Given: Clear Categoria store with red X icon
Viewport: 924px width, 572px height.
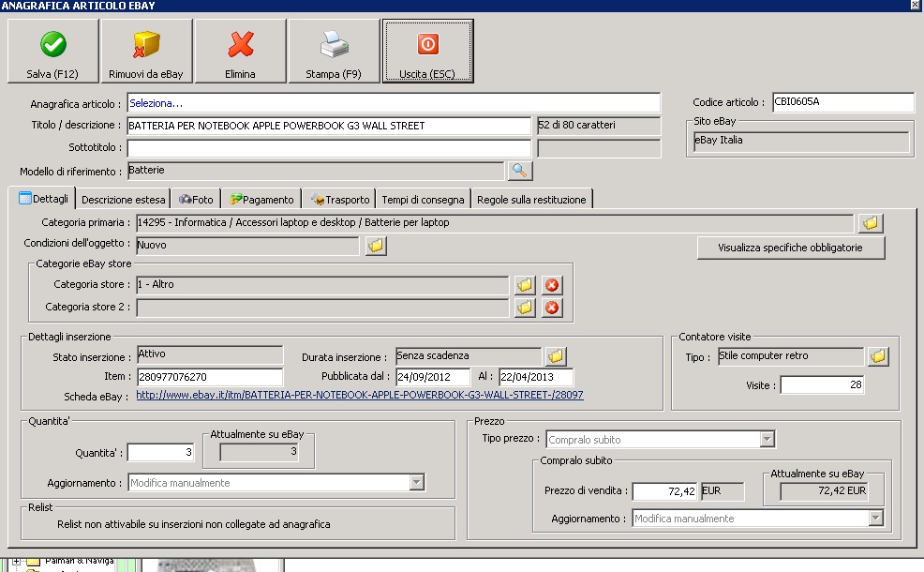Looking at the screenshot, I should coord(552,285).
